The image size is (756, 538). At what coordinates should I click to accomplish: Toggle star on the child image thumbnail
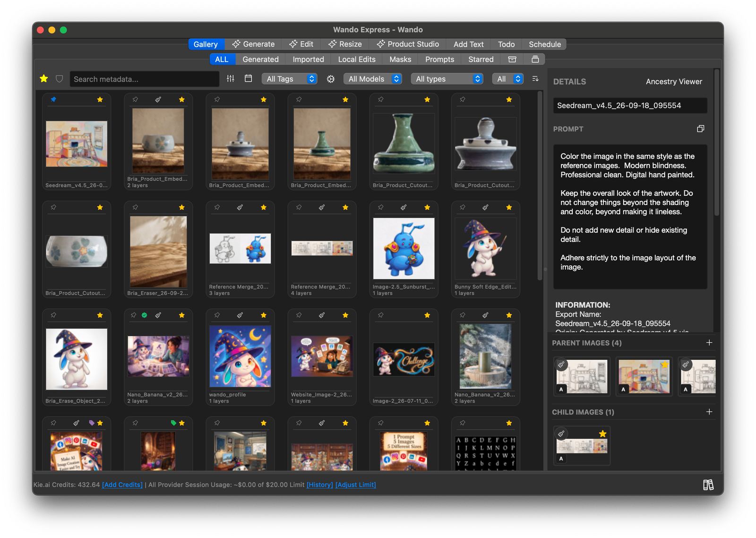point(602,434)
